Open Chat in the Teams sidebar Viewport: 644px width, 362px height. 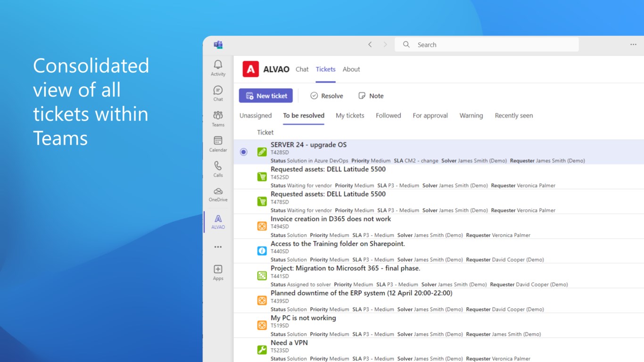(218, 93)
